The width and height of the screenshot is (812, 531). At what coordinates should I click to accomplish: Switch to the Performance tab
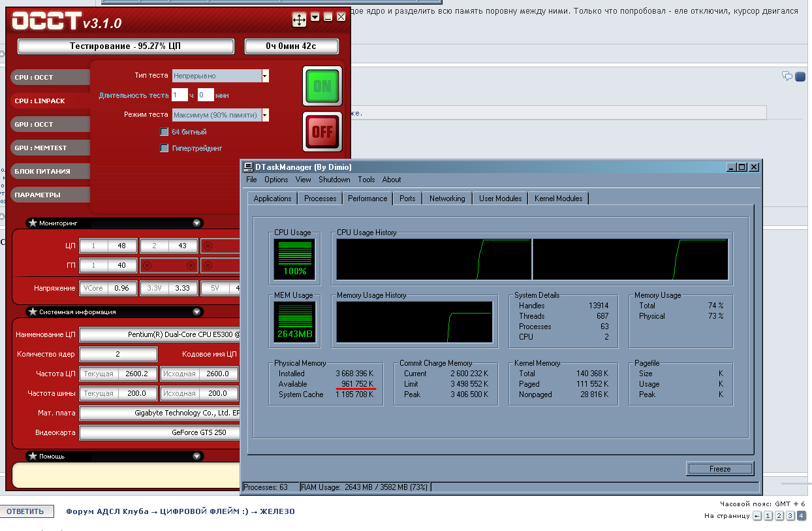(x=367, y=198)
